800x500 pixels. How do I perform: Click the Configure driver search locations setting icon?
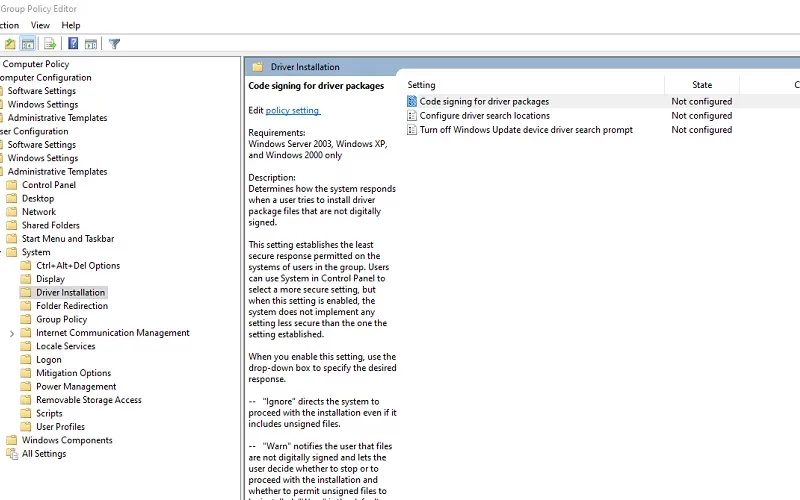(x=412, y=116)
